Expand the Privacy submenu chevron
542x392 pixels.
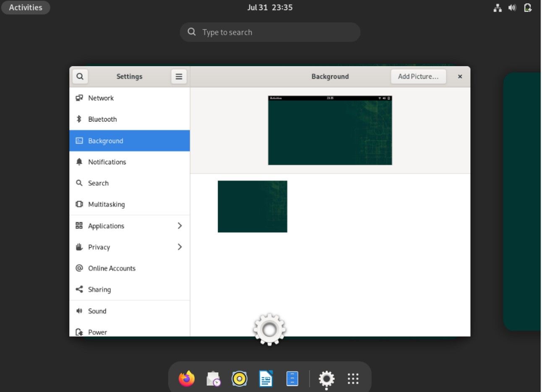click(180, 247)
